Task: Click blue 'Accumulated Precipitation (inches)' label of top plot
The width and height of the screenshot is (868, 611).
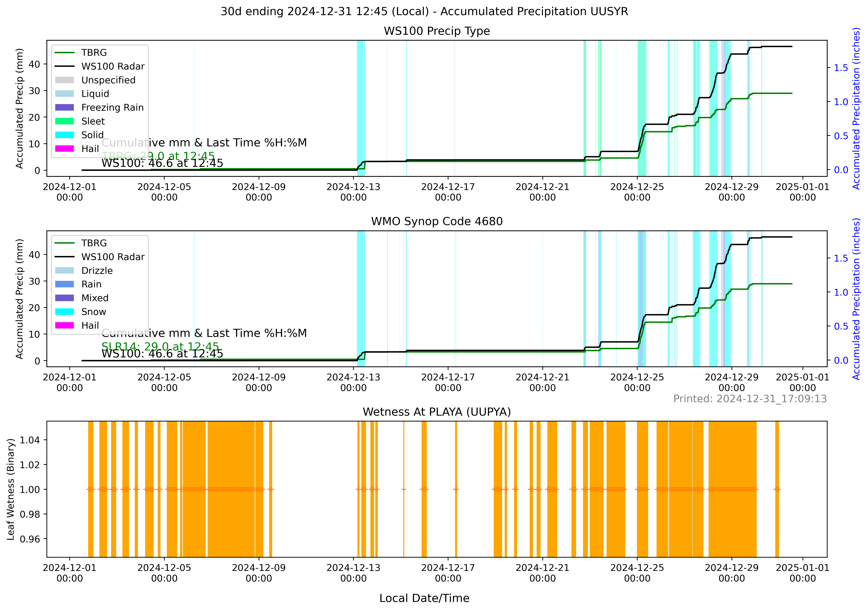Action: tap(856, 108)
